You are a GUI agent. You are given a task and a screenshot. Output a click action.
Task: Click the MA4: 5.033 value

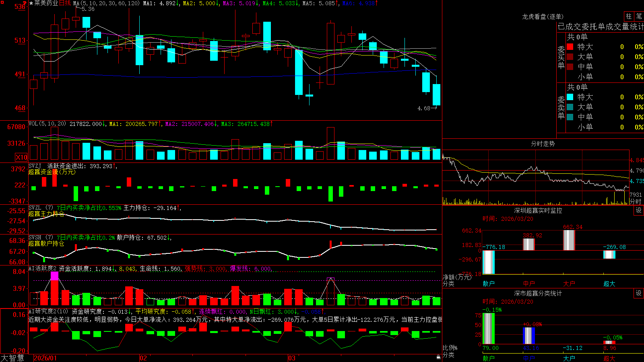click(x=281, y=3)
